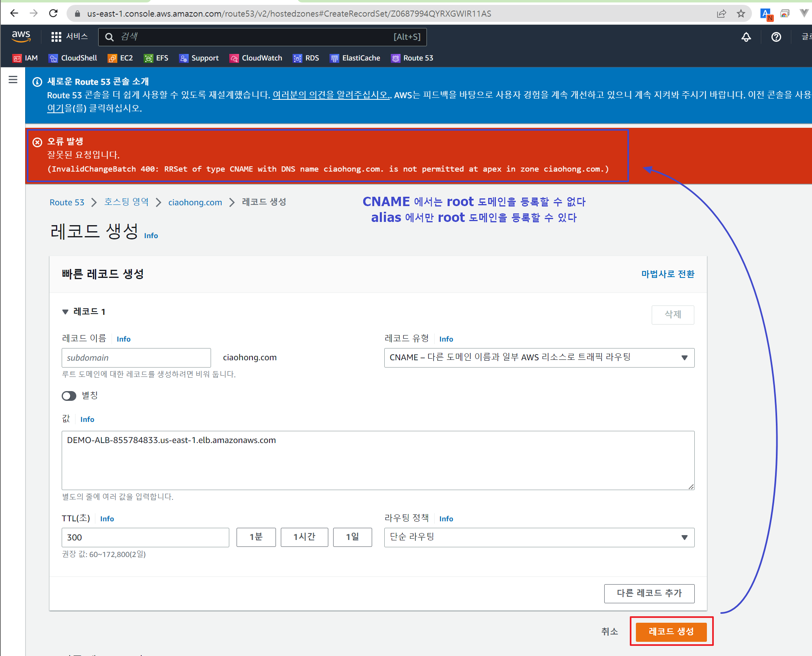This screenshot has width=812, height=656.
Task: Open the services grid menu icon
Action: click(56, 37)
